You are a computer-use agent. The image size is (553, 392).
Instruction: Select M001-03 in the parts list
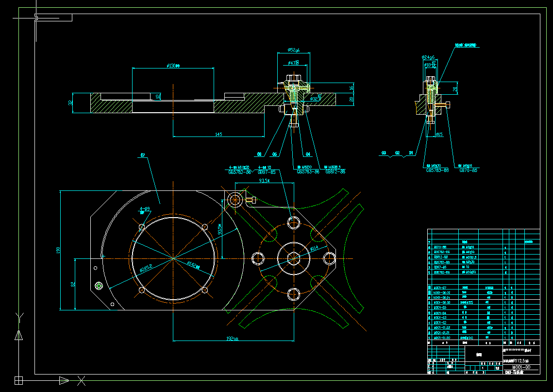(440, 318)
